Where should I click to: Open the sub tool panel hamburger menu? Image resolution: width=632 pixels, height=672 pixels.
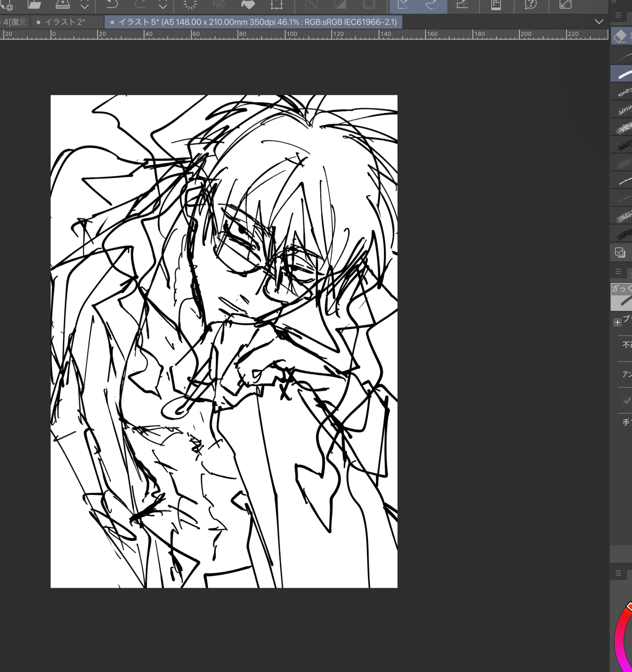[618, 15]
